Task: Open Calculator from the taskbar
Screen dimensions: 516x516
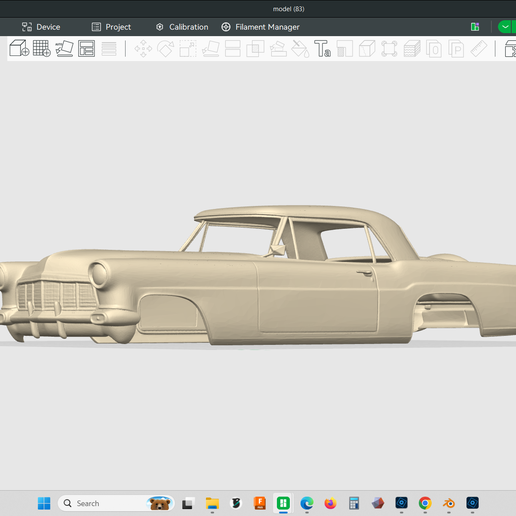Action: [354, 503]
